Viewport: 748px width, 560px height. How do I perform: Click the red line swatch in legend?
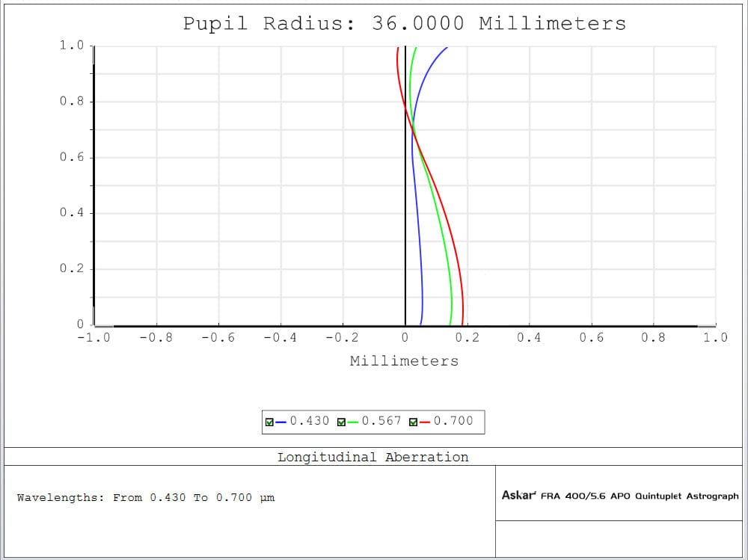(x=425, y=422)
